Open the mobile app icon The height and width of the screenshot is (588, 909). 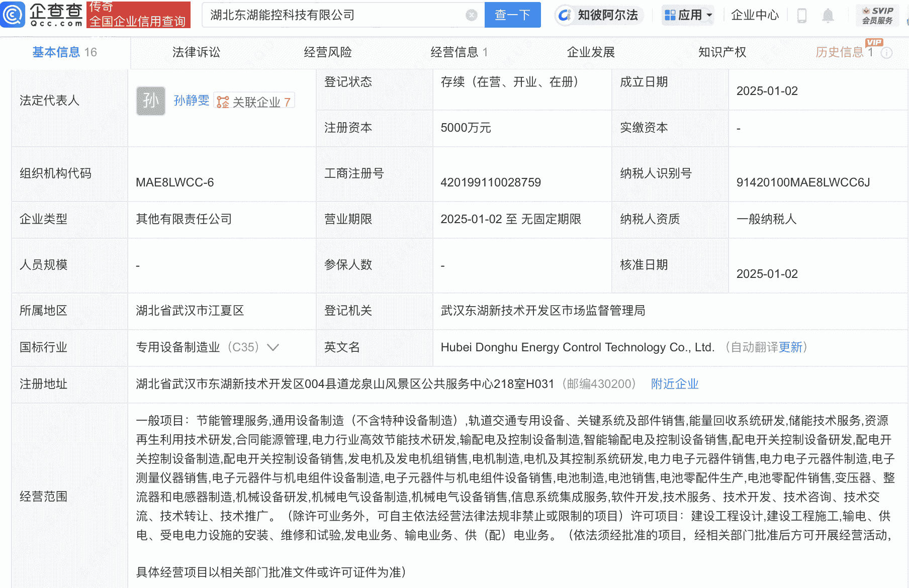(801, 15)
